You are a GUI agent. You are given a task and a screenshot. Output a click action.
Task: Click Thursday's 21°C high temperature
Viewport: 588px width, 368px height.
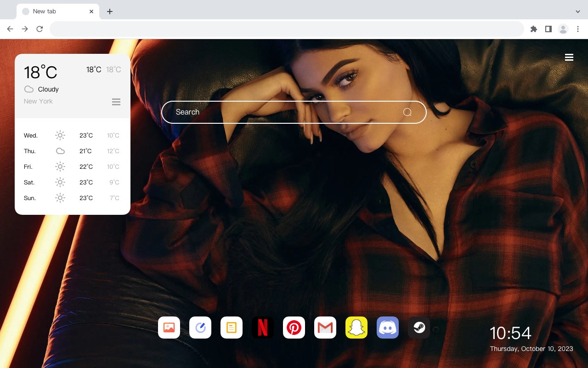85,151
